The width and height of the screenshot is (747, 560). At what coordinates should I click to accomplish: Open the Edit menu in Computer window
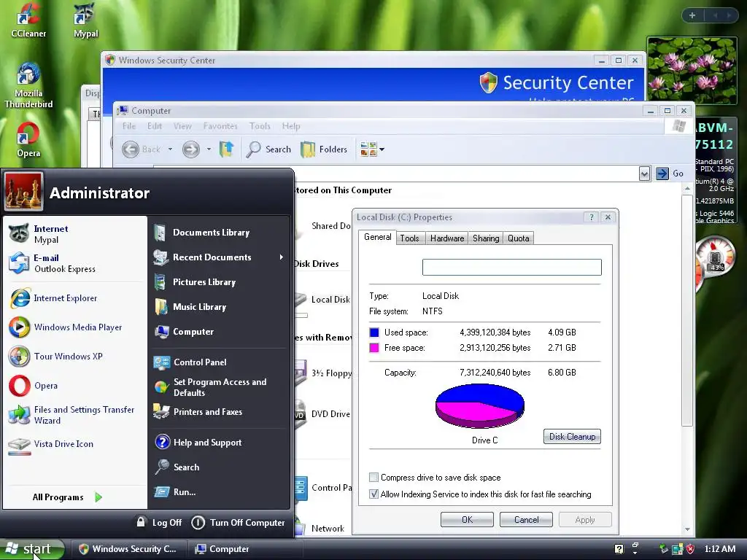coord(155,126)
